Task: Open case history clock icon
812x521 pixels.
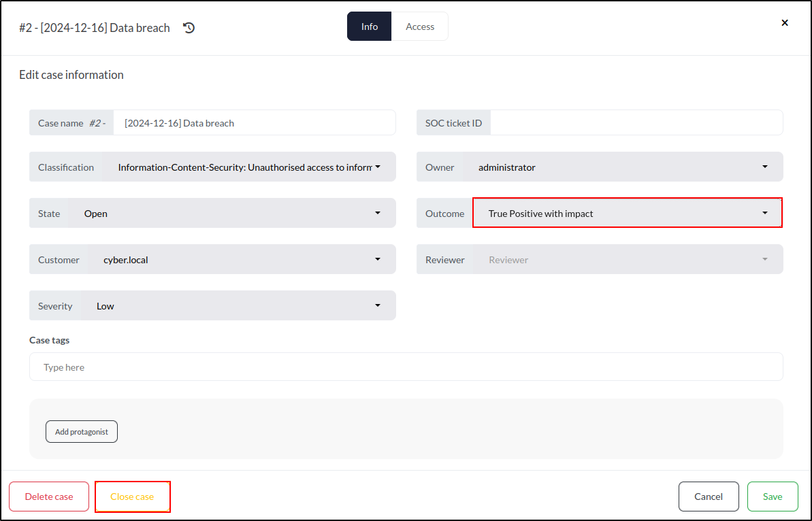Action: (x=189, y=28)
